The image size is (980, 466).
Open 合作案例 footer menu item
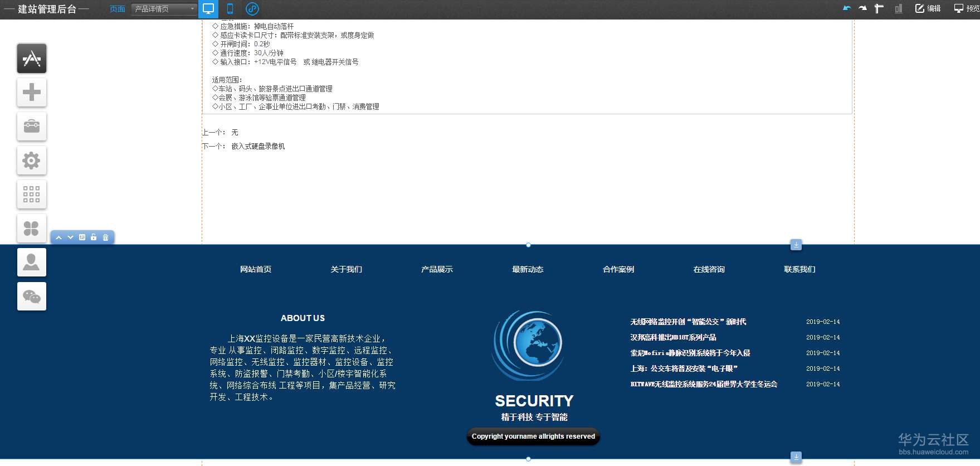[618, 269]
